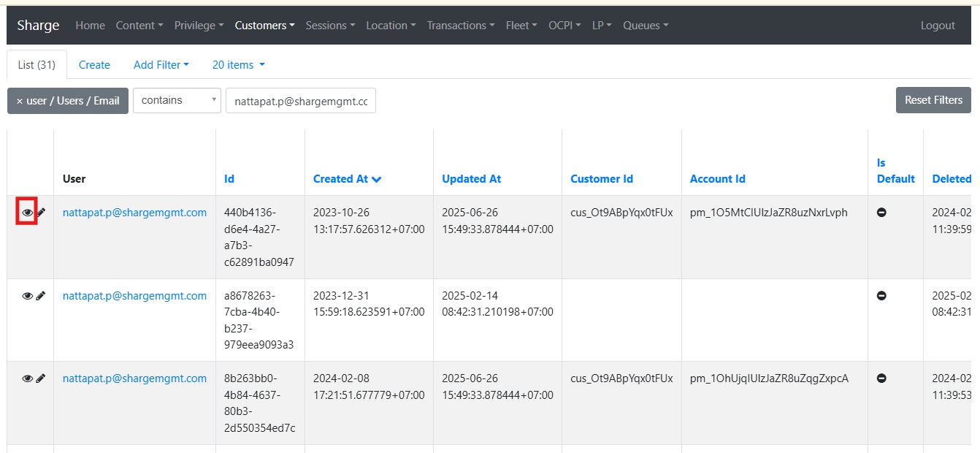Open the view eye icon for 2023-12-31 record
980x453 pixels.
coord(27,296)
